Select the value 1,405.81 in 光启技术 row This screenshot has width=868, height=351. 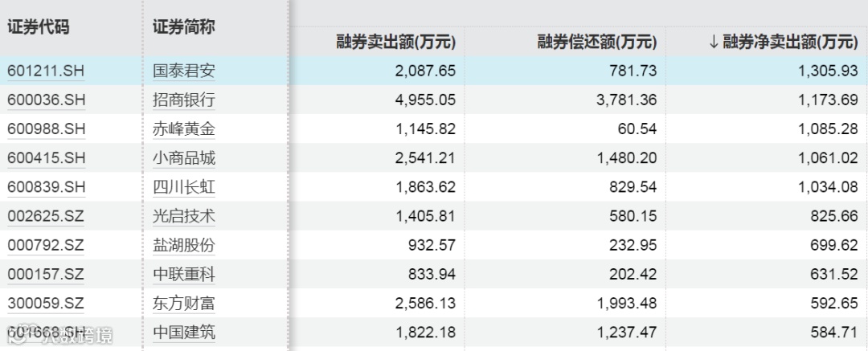coord(426,216)
